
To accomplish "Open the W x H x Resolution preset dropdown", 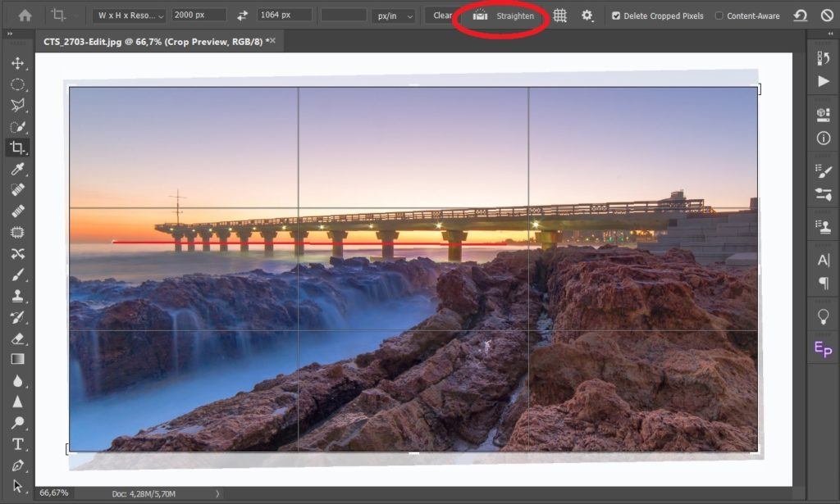I will pyautogui.click(x=129, y=16).
